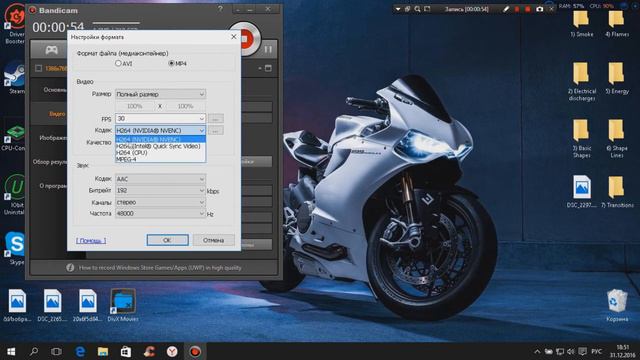
Task: Open the Windows Start menu
Action: (11, 351)
